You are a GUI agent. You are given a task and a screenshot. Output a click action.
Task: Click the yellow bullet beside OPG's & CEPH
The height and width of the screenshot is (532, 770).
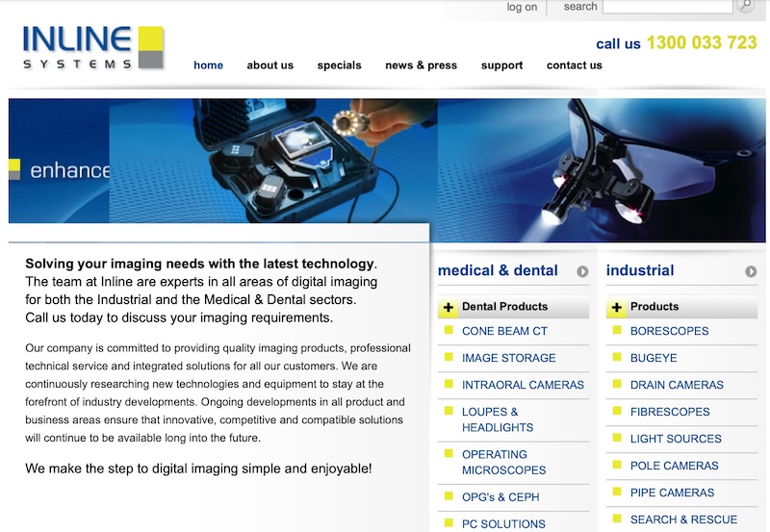click(x=449, y=496)
